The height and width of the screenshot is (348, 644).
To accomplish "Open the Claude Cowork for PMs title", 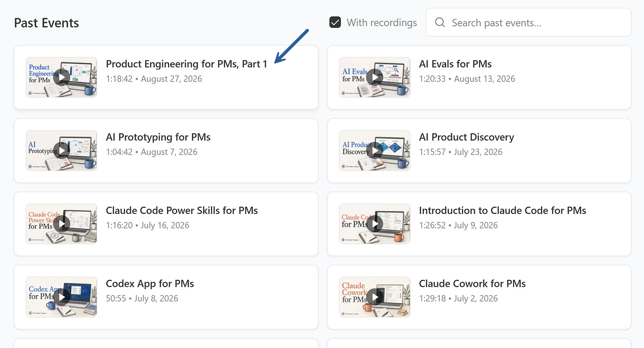I will [x=472, y=283].
